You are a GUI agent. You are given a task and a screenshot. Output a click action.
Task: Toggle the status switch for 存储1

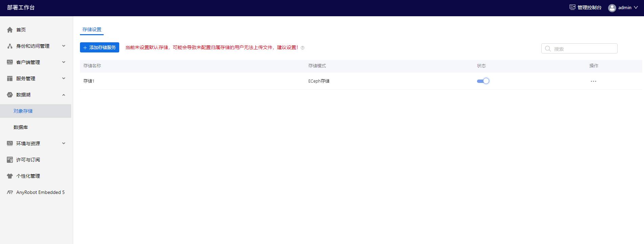click(483, 81)
